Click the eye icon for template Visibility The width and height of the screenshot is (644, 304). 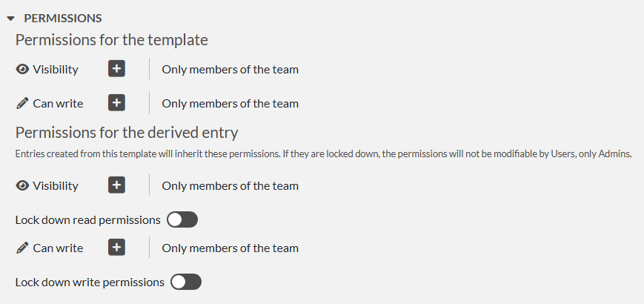(x=22, y=70)
